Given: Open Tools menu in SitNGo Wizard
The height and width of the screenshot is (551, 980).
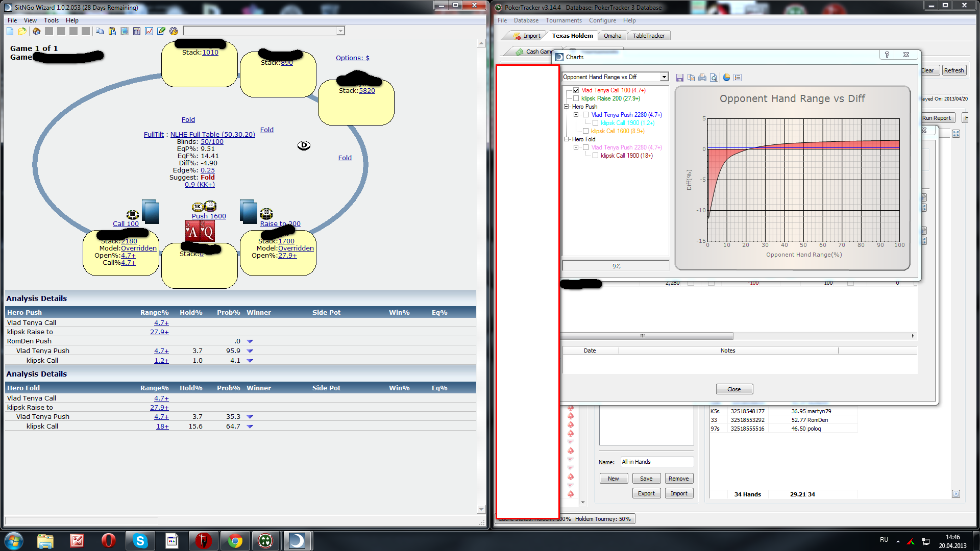Looking at the screenshot, I should (x=51, y=20).
